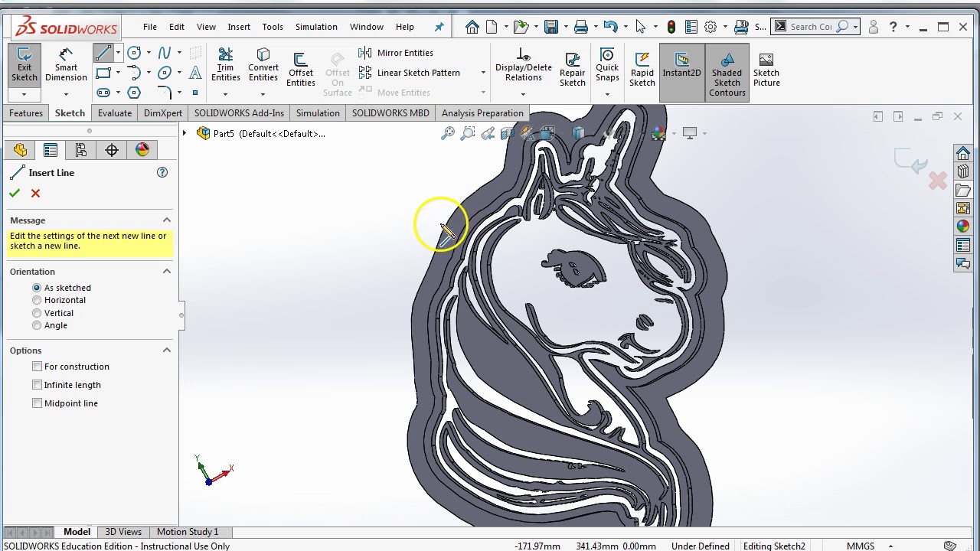
Task: Open DisplayManager color ball tab
Action: point(142,150)
